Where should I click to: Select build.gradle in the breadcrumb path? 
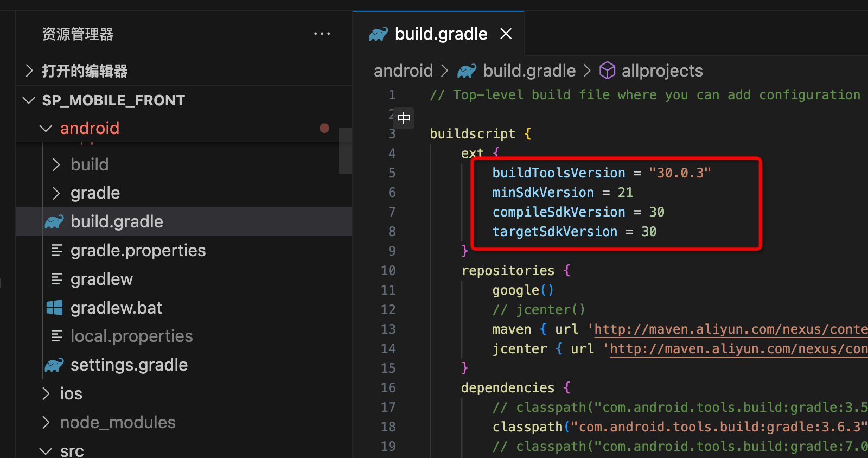point(529,71)
